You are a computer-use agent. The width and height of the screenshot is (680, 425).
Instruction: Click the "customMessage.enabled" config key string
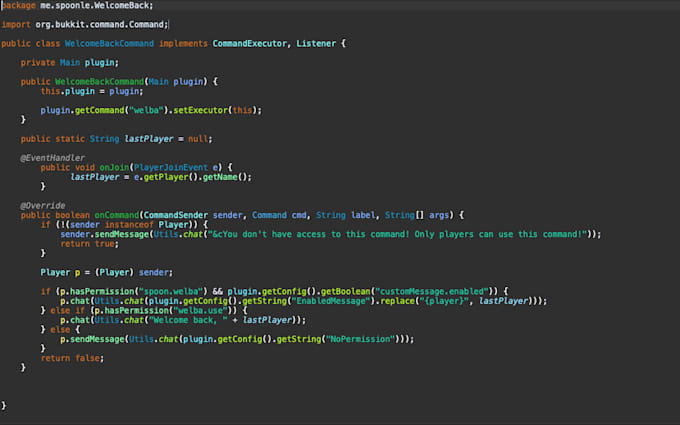[x=432, y=292]
